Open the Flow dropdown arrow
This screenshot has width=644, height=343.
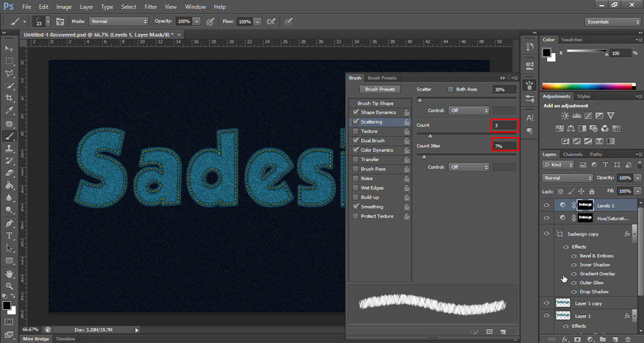coord(257,21)
